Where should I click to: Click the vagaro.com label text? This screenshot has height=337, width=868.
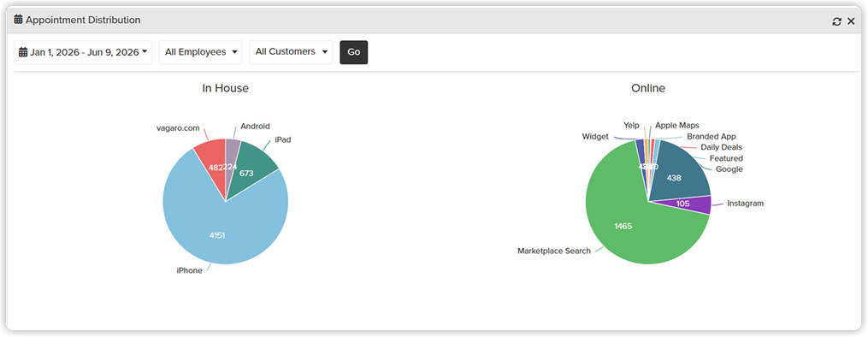178,127
